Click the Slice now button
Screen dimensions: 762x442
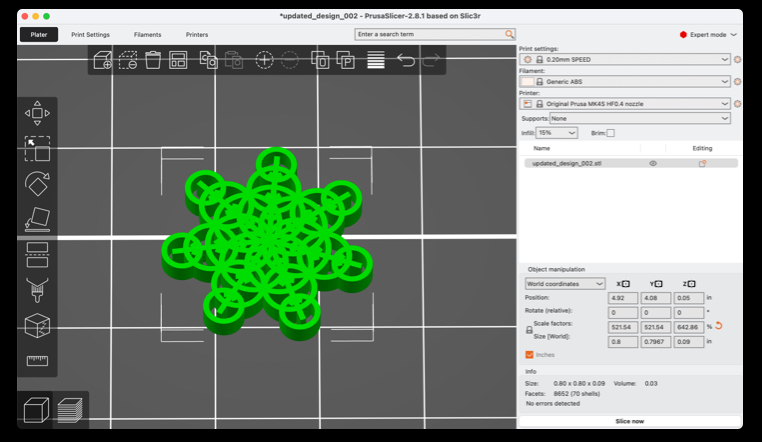point(629,422)
